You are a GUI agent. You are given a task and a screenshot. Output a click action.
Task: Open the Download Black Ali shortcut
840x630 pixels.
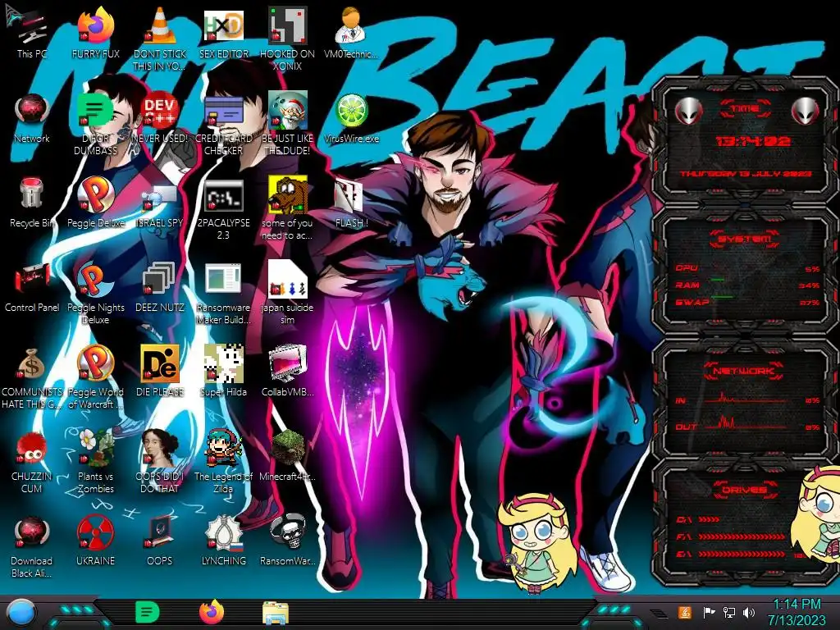click(32, 533)
